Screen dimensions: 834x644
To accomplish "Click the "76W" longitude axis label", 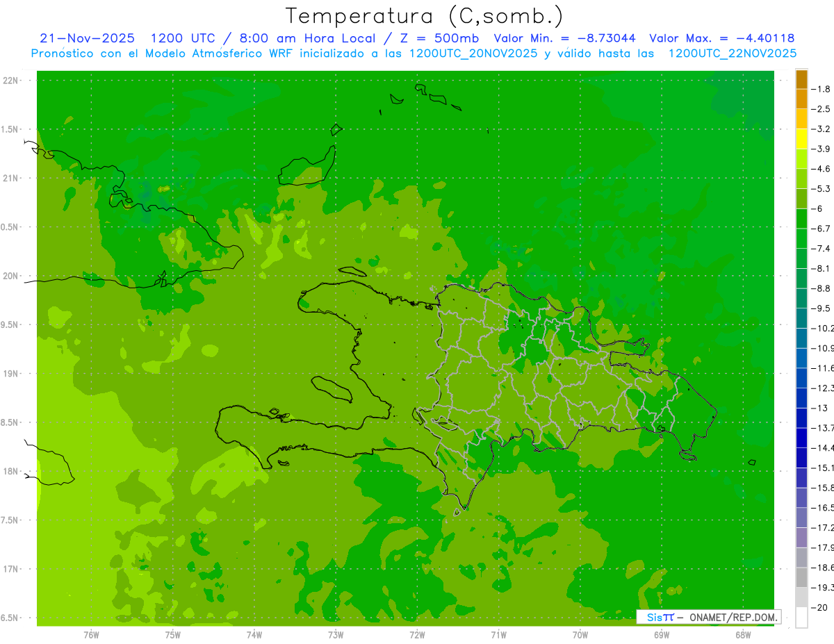I will [91, 635].
